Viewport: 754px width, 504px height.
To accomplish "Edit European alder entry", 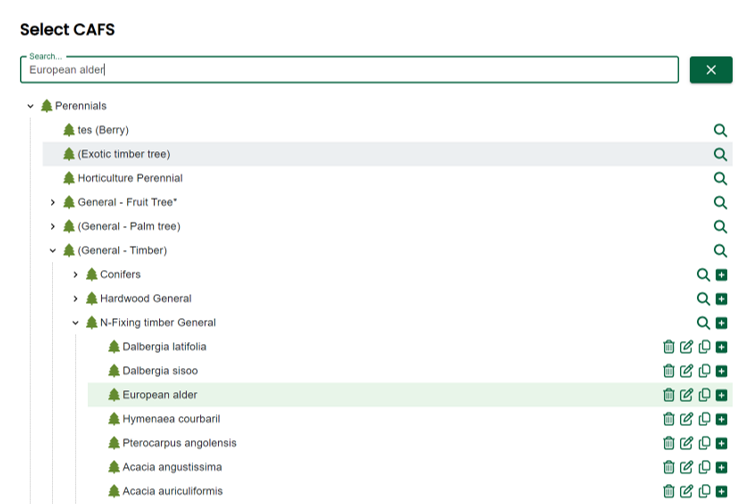I will click(x=686, y=395).
